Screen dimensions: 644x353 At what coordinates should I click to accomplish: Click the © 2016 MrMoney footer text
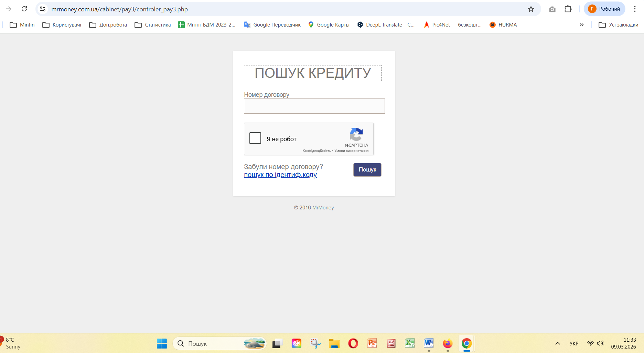point(314,208)
